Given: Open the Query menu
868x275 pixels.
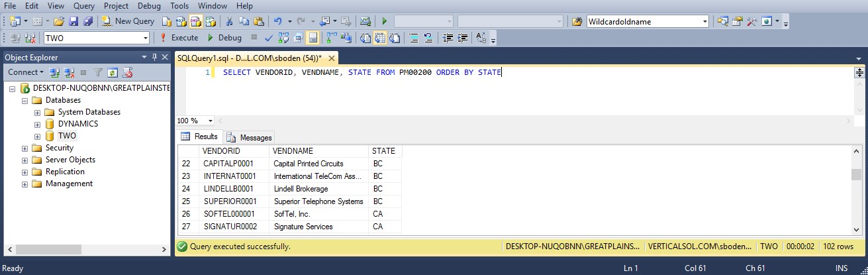Looking at the screenshot, I should 83,6.
